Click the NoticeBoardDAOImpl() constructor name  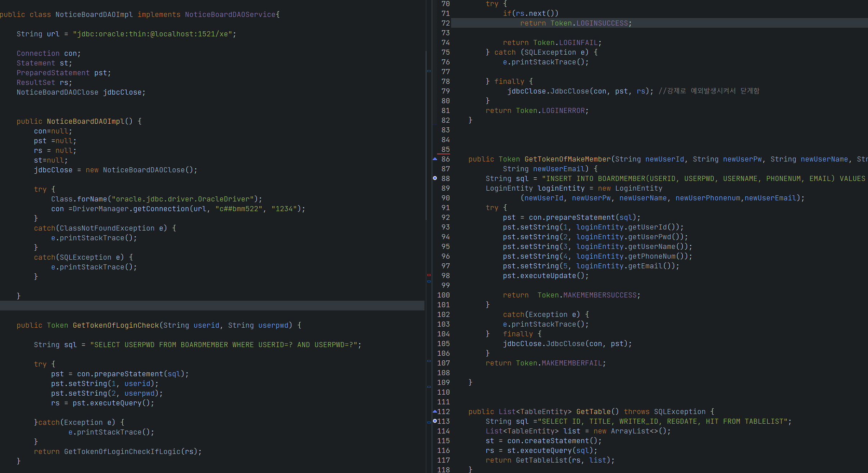[86, 121]
